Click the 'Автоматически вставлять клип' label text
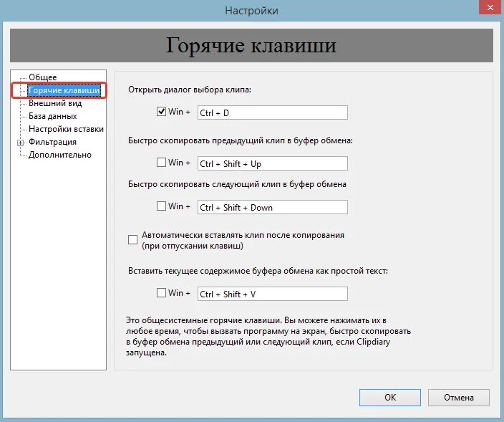This screenshot has width=504, height=422. pos(243,240)
